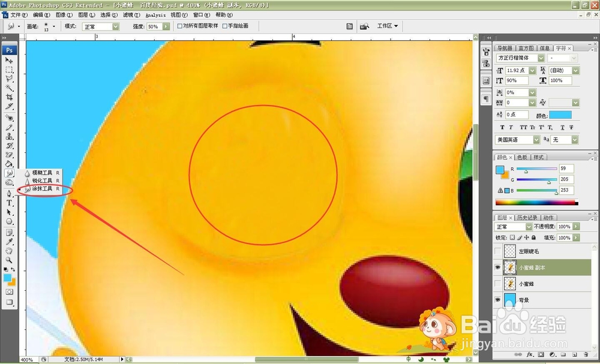Image resolution: width=600 pixels, height=364 pixels.
Task: Enable 对所有图层取样 checkbox
Action: point(180,26)
